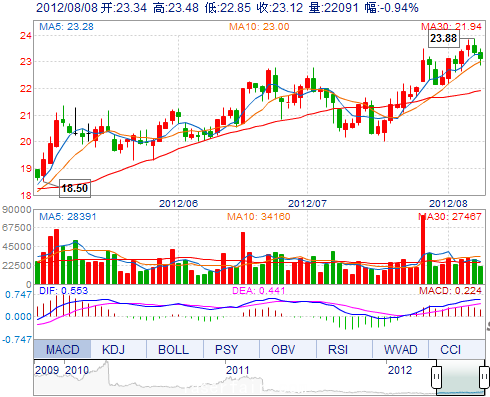The image size is (490, 397).
Task: Click the tallest red volume bar
Action: (423, 250)
